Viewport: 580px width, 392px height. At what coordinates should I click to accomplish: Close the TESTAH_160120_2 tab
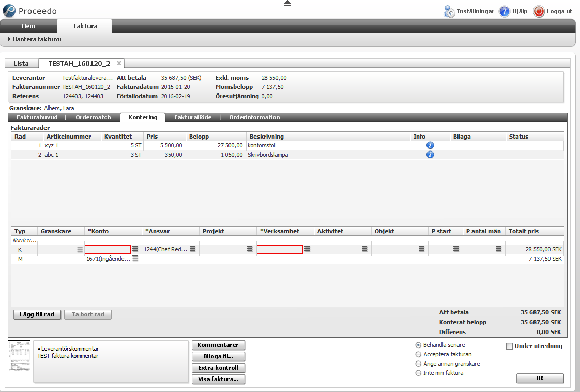click(119, 63)
